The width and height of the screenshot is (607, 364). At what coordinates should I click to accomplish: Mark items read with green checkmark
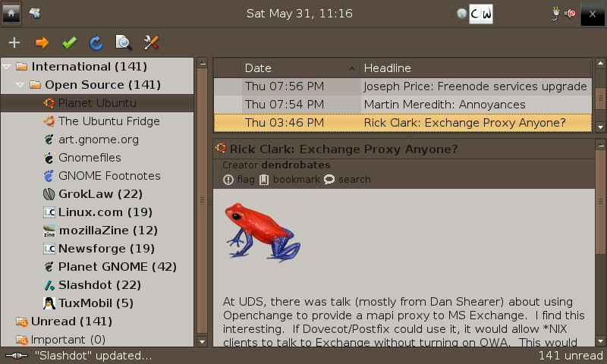69,42
